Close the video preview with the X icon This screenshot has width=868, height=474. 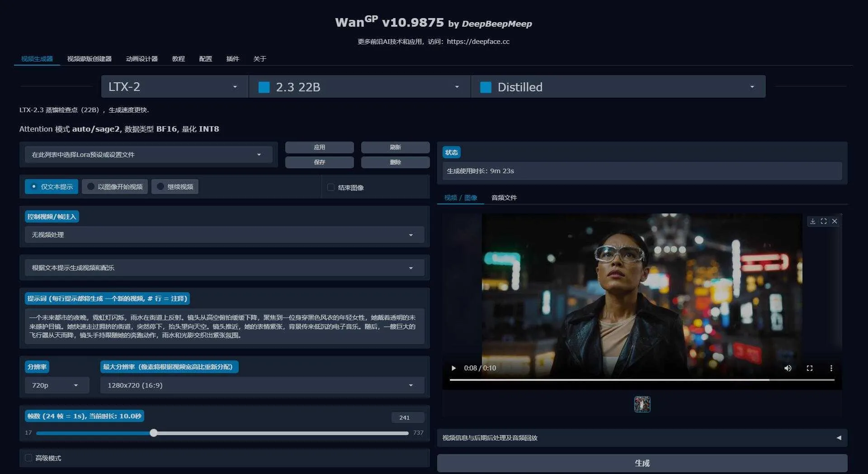[835, 221]
